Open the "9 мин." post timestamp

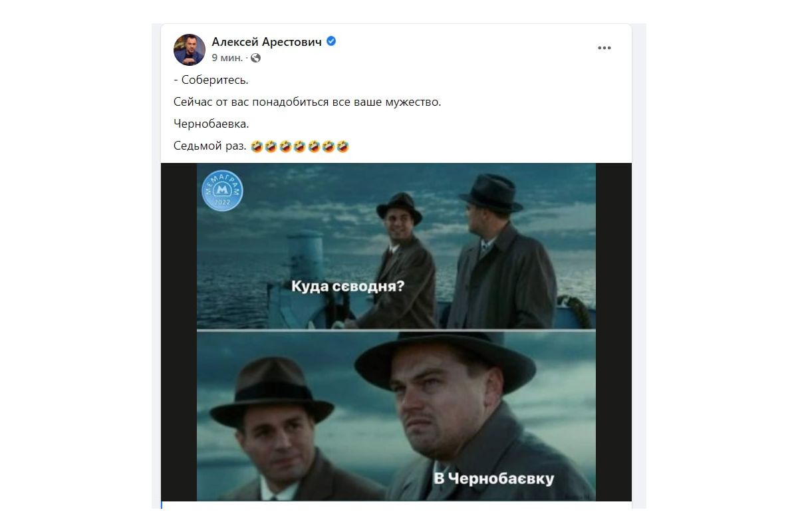(227, 58)
